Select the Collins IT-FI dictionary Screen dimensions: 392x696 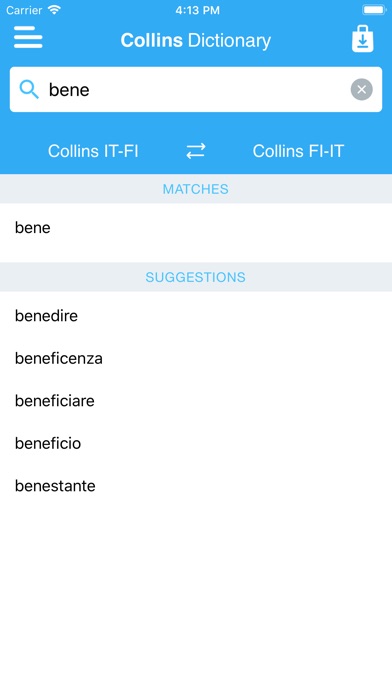[x=93, y=151]
